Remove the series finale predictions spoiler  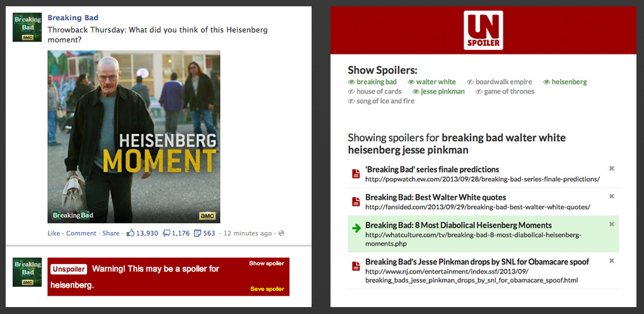click(x=612, y=168)
